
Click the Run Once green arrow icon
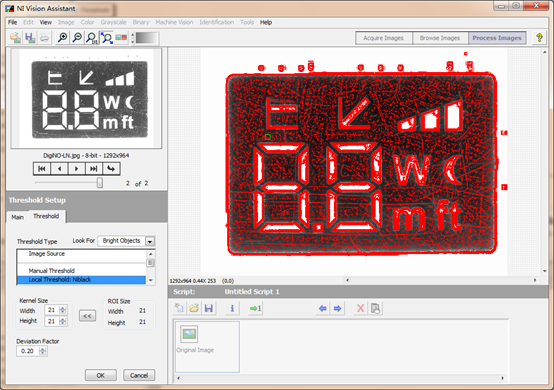click(x=255, y=308)
